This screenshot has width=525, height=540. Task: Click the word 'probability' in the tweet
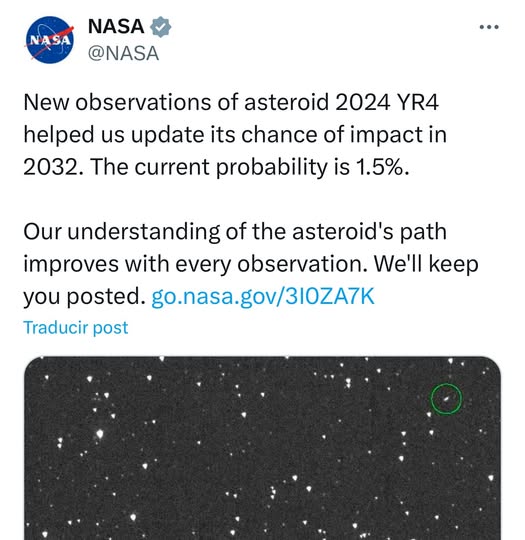tap(272, 167)
